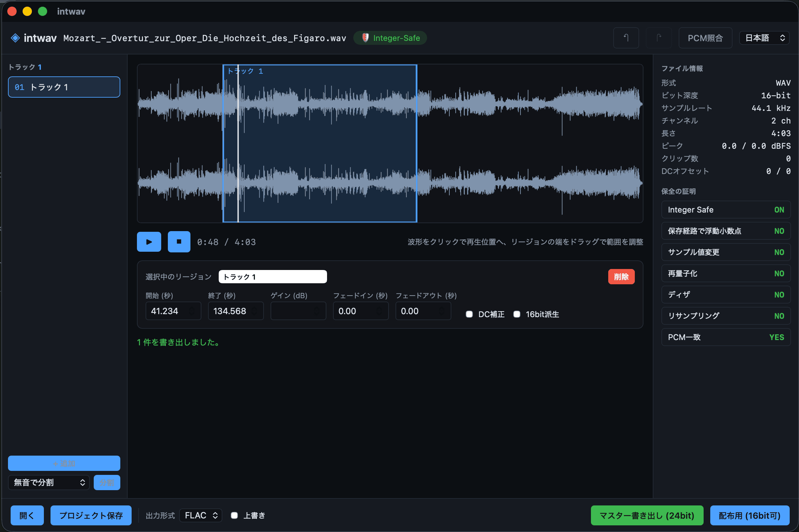Click the play button
The height and width of the screenshot is (532, 799).
click(149, 241)
